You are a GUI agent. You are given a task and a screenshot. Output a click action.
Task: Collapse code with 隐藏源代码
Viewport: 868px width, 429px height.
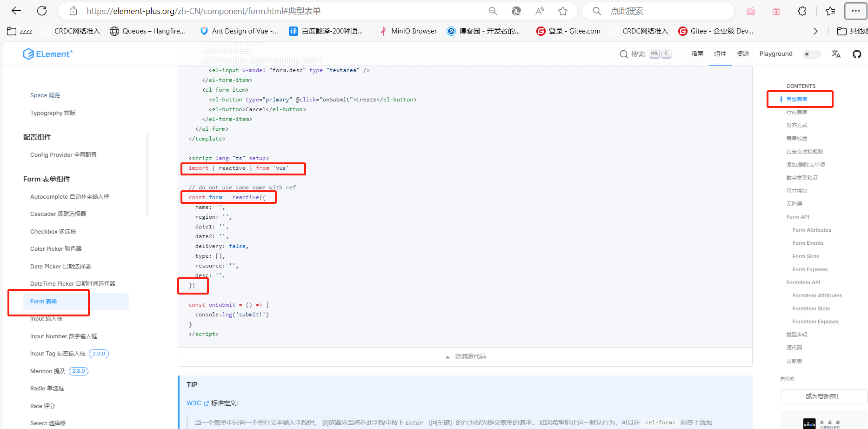click(x=465, y=357)
